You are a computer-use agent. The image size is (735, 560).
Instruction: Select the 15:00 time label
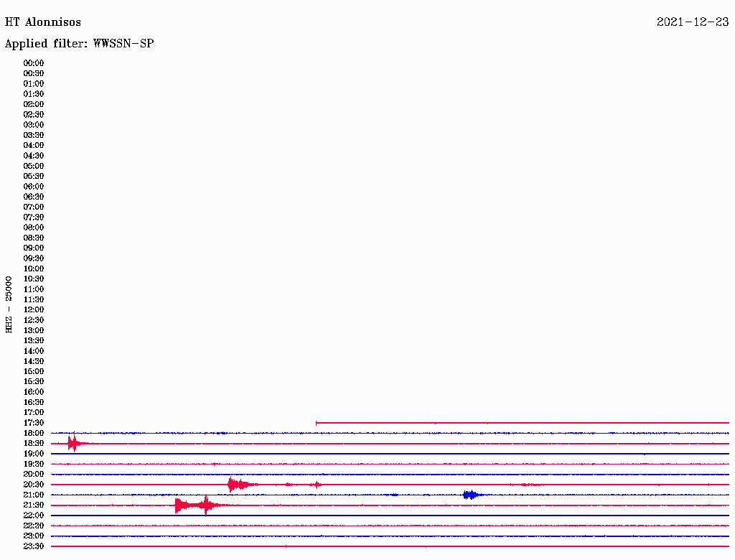click(34, 371)
